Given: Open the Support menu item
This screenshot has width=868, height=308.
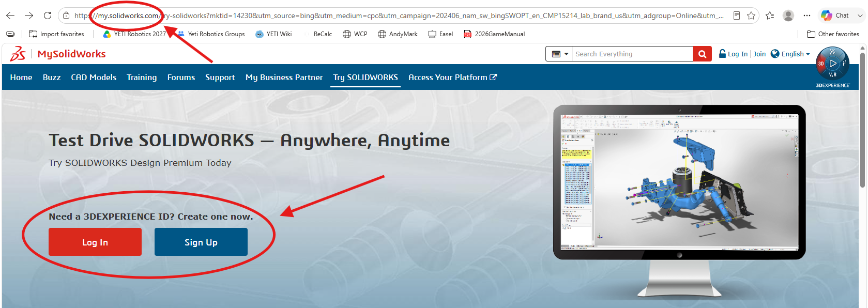Looking at the screenshot, I should (x=220, y=78).
